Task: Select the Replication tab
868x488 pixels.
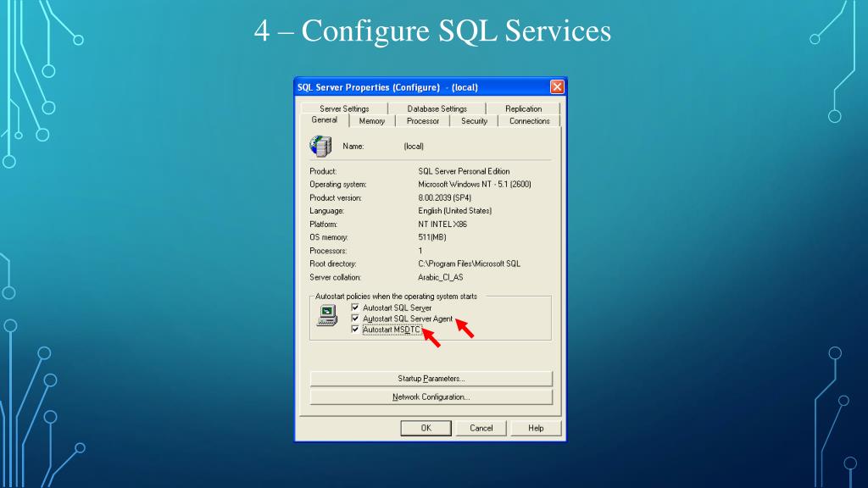Action: 523,108
